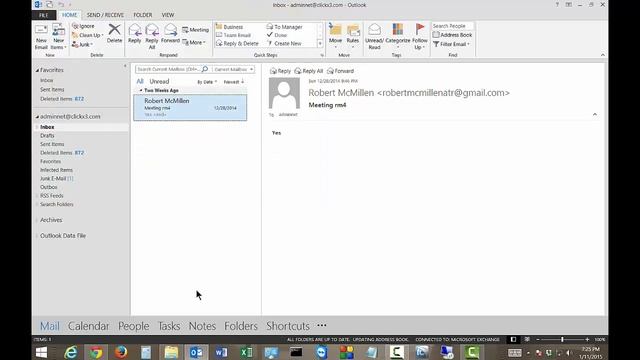640x360 pixels.
Task: Collapse the message header
Action: (595, 115)
